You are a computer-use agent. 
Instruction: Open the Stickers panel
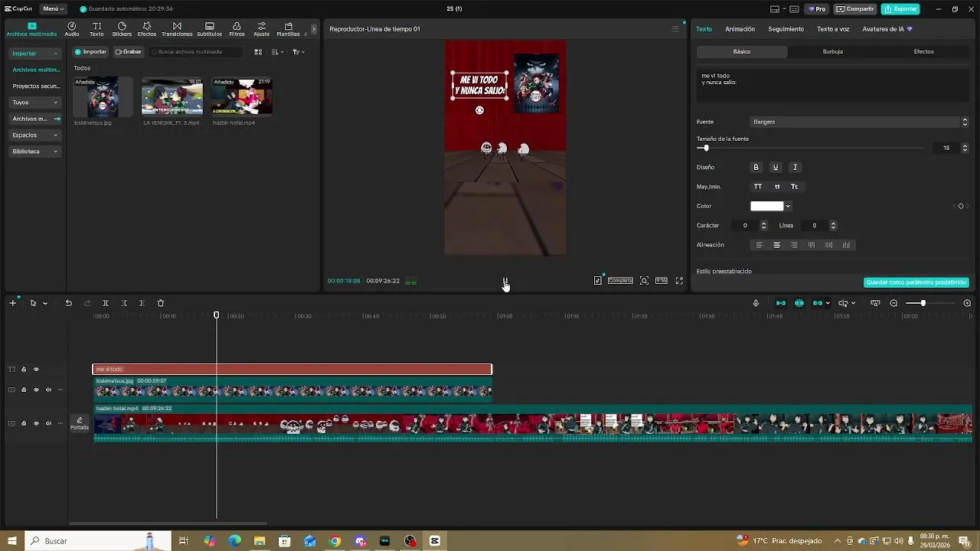click(122, 29)
